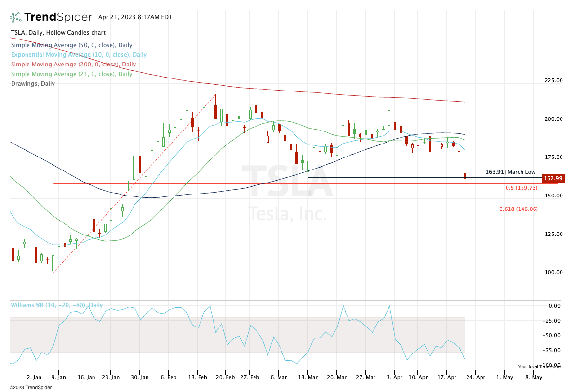This screenshot has width=575, height=392.
Task: Click the 9. Jan date label
Action: pyautogui.click(x=58, y=378)
